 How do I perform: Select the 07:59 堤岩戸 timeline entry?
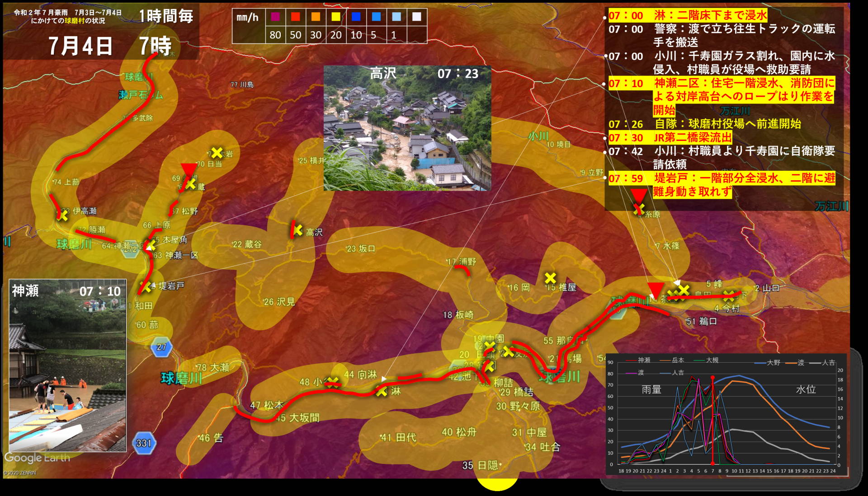(x=722, y=185)
